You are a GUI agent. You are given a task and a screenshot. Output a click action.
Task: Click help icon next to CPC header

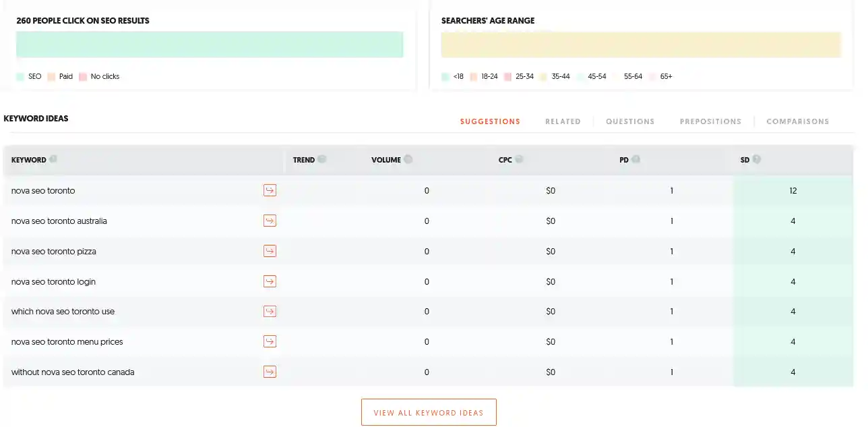(519, 159)
